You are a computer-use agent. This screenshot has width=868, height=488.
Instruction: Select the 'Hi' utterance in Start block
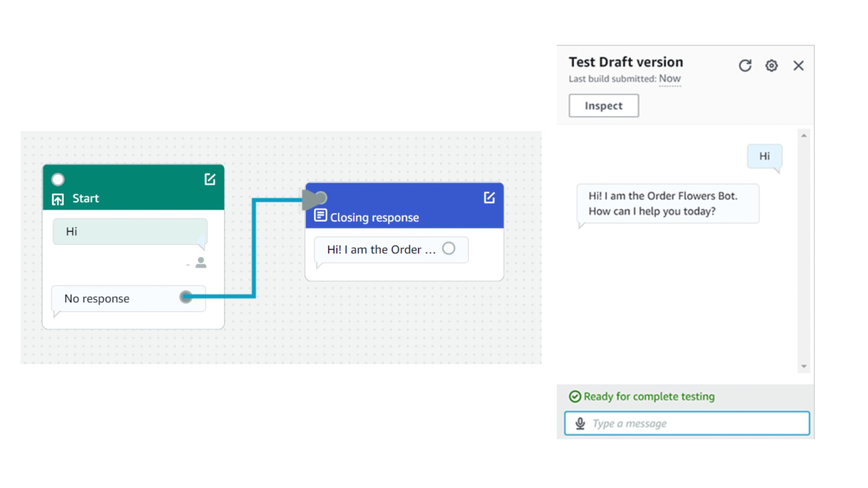130,232
